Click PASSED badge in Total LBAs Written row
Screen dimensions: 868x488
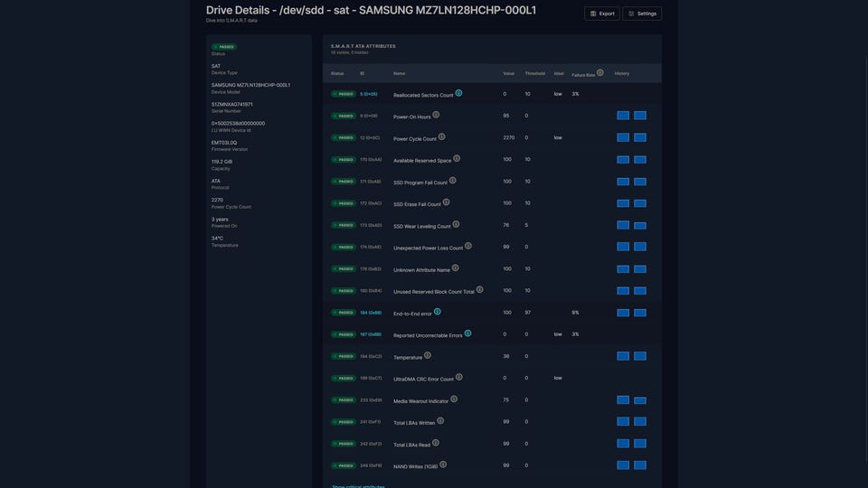point(343,422)
